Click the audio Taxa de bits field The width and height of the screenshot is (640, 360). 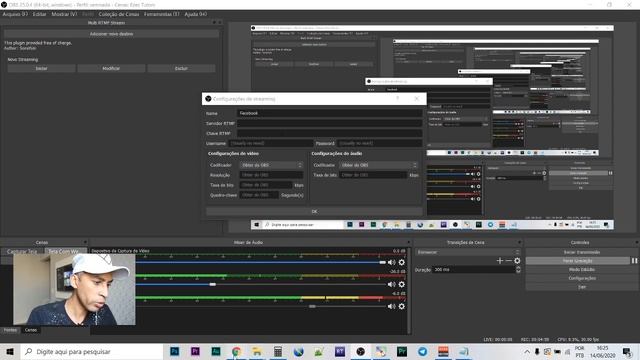(373, 175)
